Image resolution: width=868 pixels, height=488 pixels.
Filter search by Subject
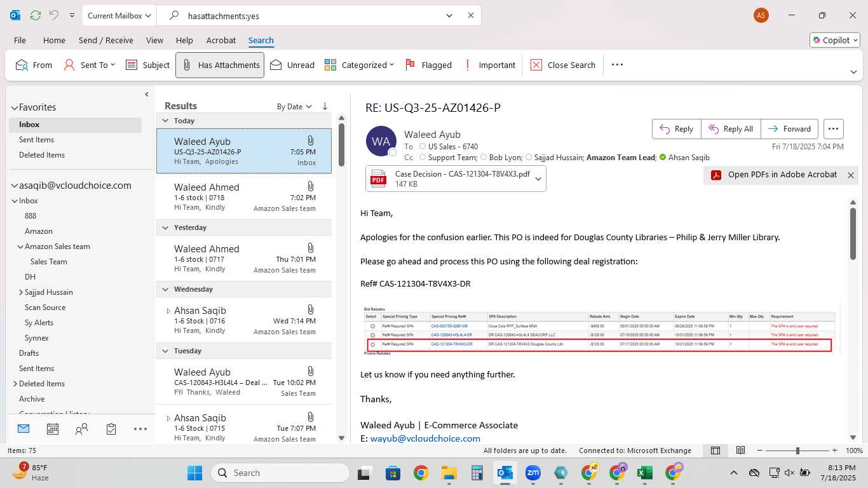coord(147,65)
